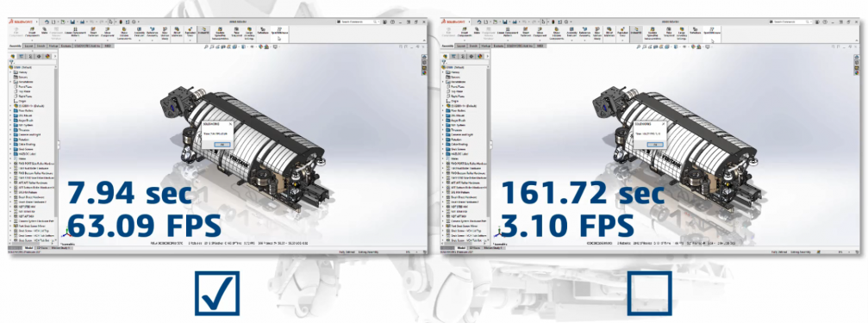The image size is (868, 323).
Task: Click the Home icon in the 7.94 sec window
Action: (x=47, y=22)
